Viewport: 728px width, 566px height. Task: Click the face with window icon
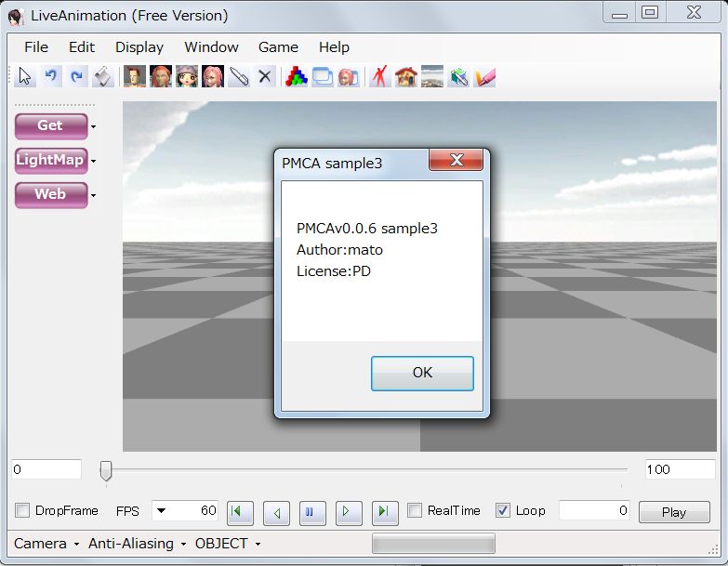click(349, 76)
